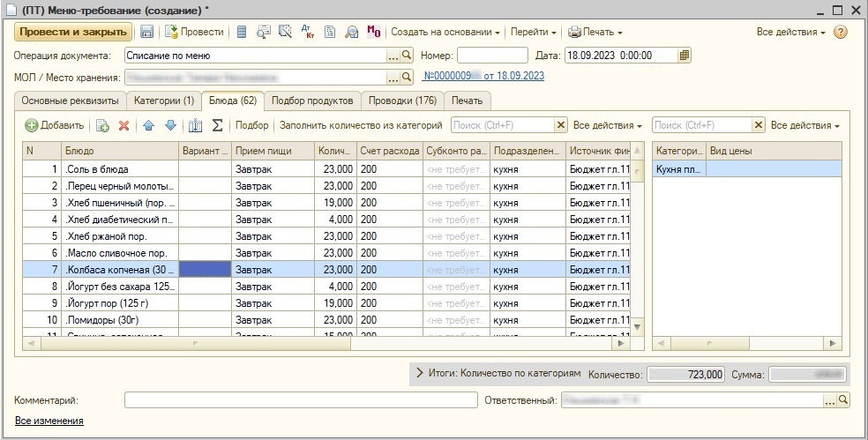The width and height of the screenshot is (868, 440).
Task: Open the Все изменения link
Action: click(x=49, y=421)
